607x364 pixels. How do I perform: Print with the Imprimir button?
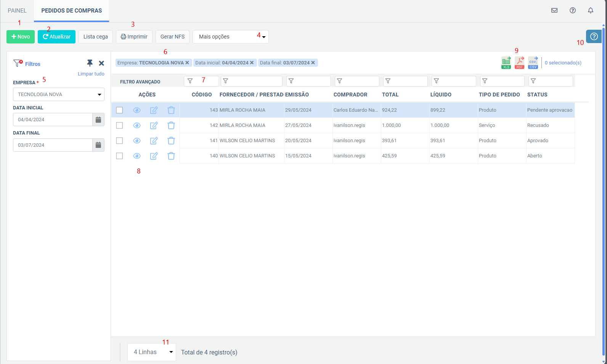pyautogui.click(x=134, y=37)
